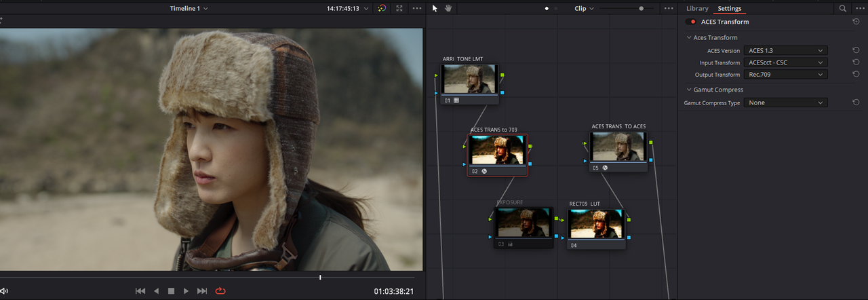
Task: Click the viewer image of the girl
Action: pyautogui.click(x=211, y=149)
